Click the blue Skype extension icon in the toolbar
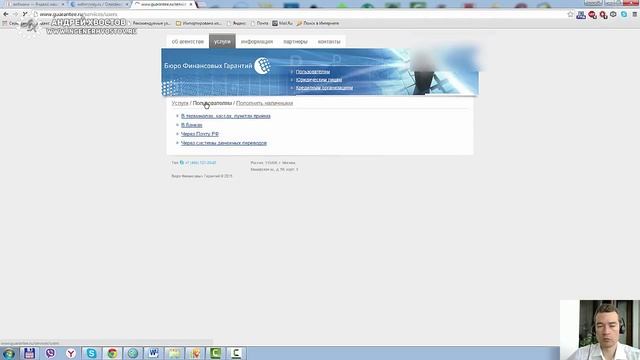The height and width of the screenshot is (360, 640). 624,14
